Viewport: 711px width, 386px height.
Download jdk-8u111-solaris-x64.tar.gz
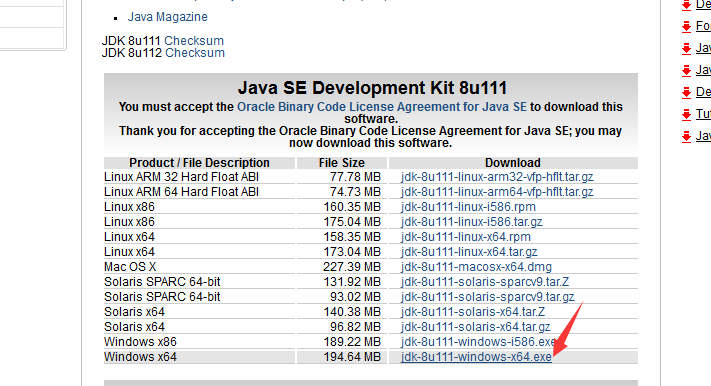pyautogui.click(x=476, y=327)
